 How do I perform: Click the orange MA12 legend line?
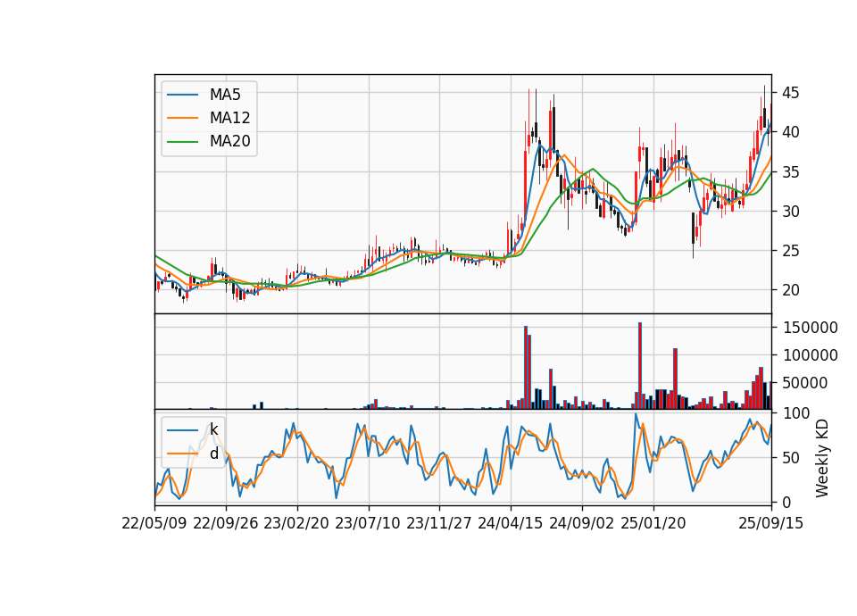point(182,118)
